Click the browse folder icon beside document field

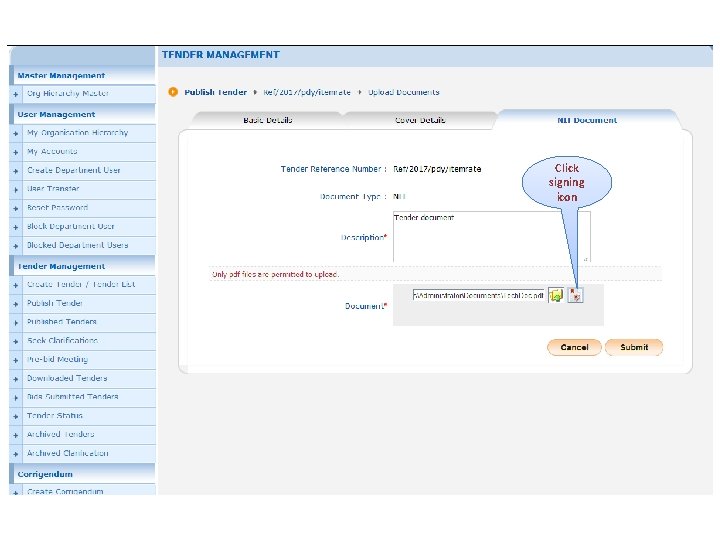coord(556,295)
